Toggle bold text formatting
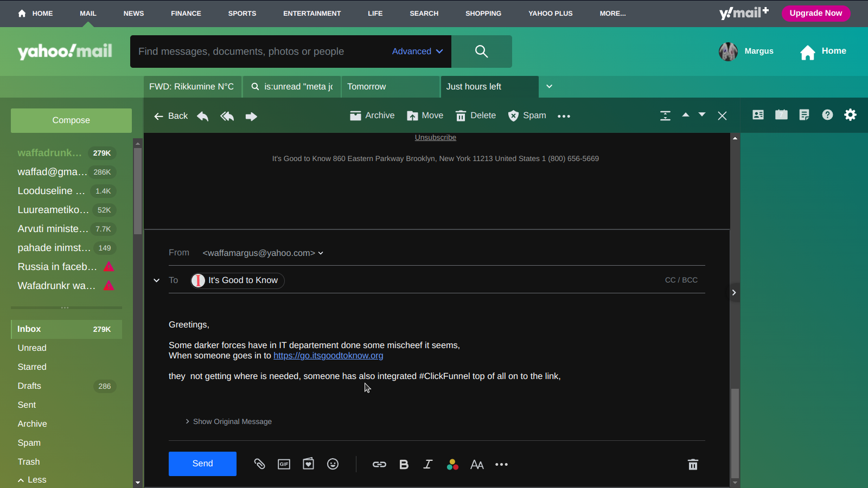The width and height of the screenshot is (868, 488). click(404, 465)
